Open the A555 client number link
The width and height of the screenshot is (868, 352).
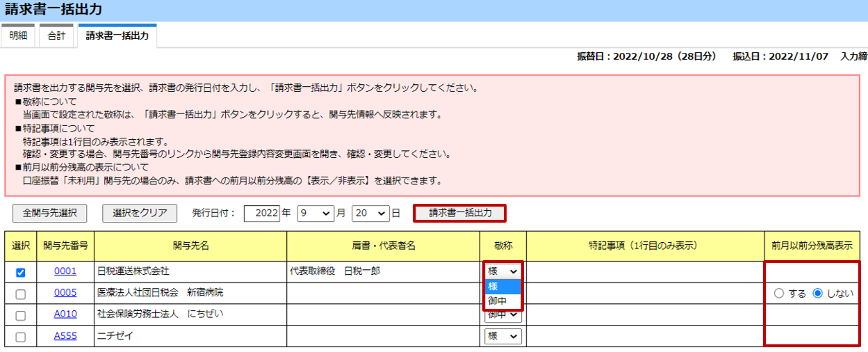[x=65, y=336]
